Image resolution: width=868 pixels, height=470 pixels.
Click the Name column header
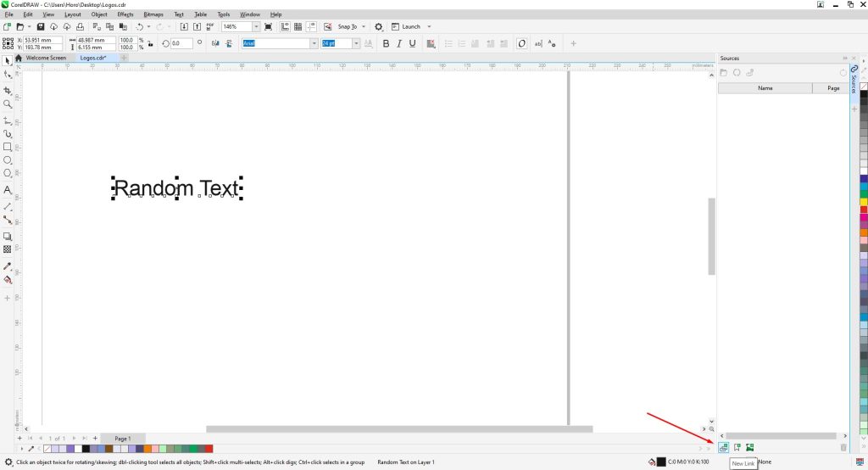click(x=765, y=88)
